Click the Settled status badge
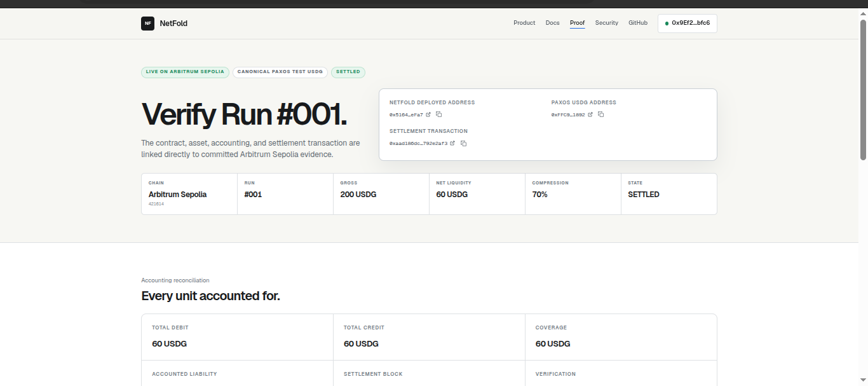 pyautogui.click(x=348, y=72)
